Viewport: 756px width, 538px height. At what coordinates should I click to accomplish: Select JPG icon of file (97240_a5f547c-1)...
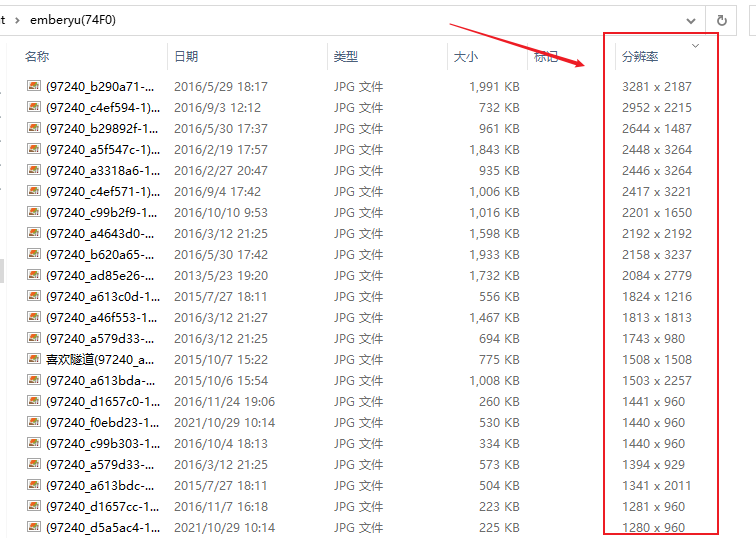(x=34, y=149)
